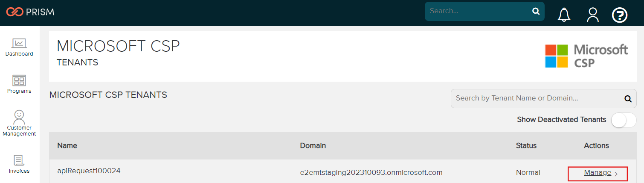Focus Search by Tenant Name or Domain field
The width and height of the screenshot is (644, 183).
click(537, 98)
